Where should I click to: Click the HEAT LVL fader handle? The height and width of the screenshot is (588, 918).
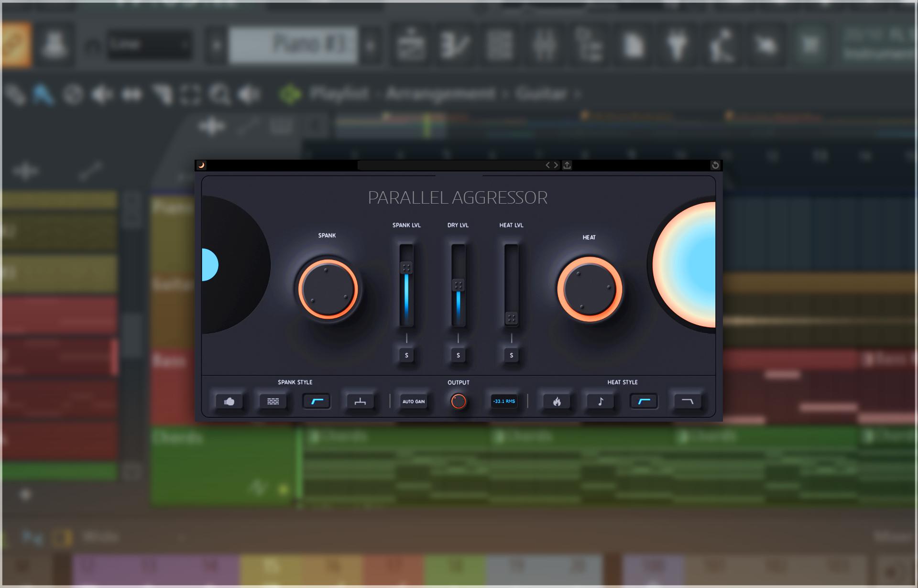pyautogui.click(x=512, y=318)
